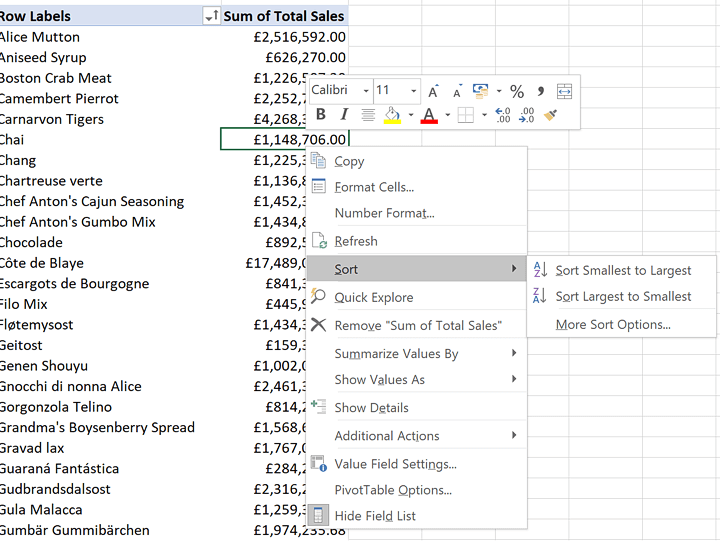Apply the yellow fill color
Screen dimensions: 720x542
pyautogui.click(x=392, y=115)
